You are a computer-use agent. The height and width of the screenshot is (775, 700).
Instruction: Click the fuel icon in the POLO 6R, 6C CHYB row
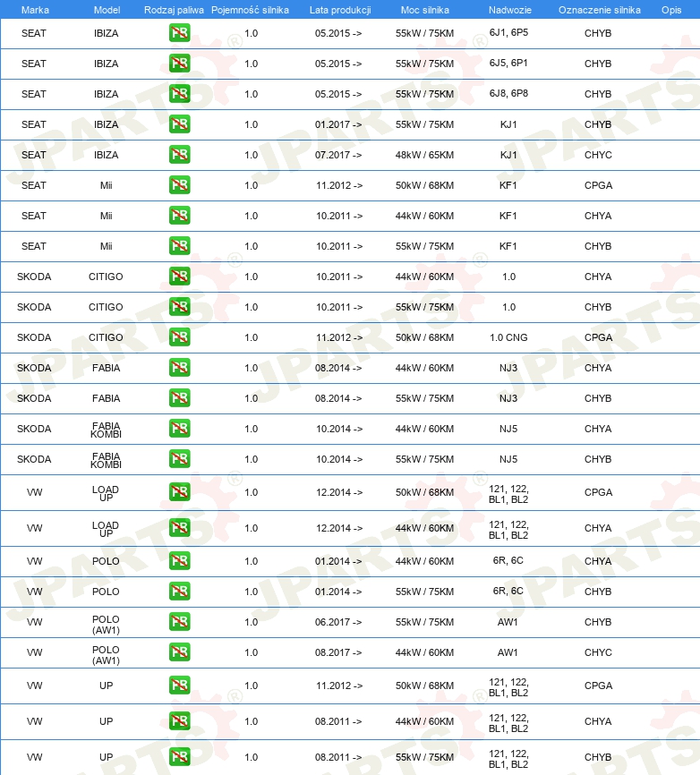point(179,592)
